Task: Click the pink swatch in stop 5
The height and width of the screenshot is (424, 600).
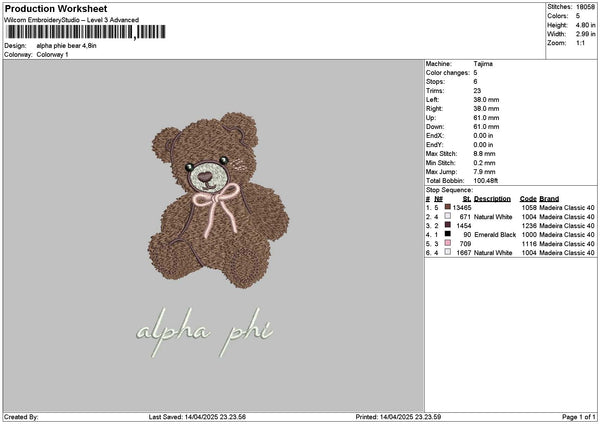Action: click(x=448, y=243)
